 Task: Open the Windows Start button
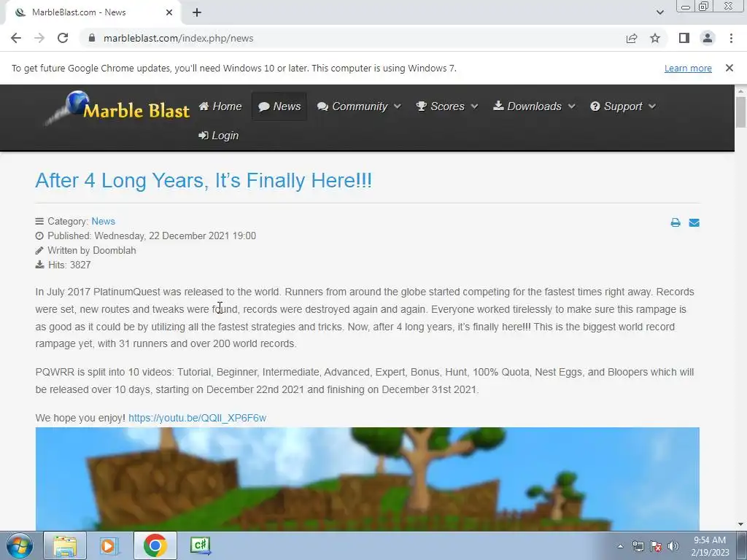[x=19, y=545]
